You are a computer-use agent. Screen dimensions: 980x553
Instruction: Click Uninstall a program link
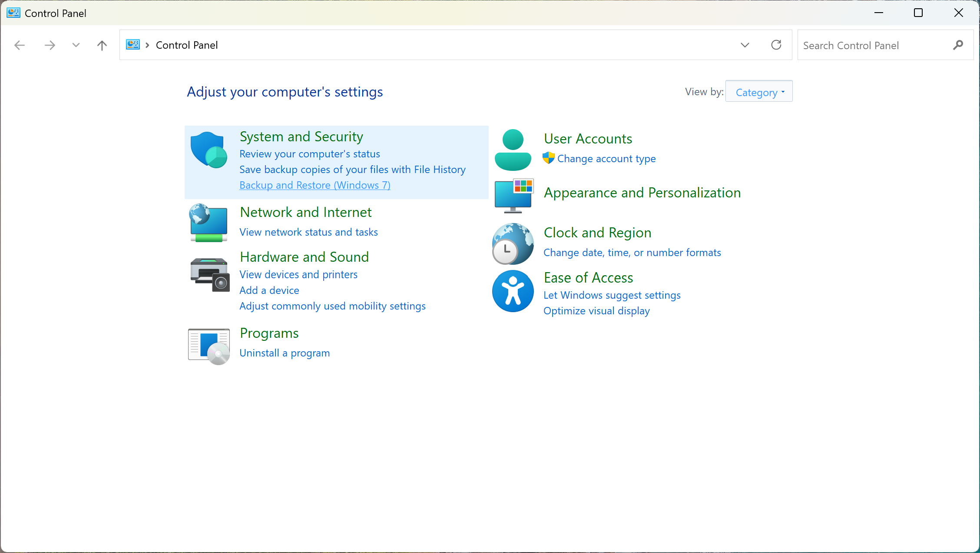[285, 353]
